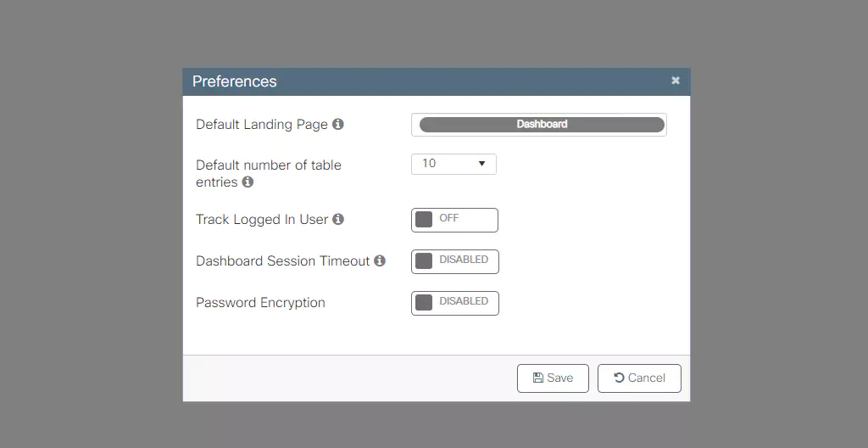
Task: Click the Default number of table entries label
Action: [268, 165]
